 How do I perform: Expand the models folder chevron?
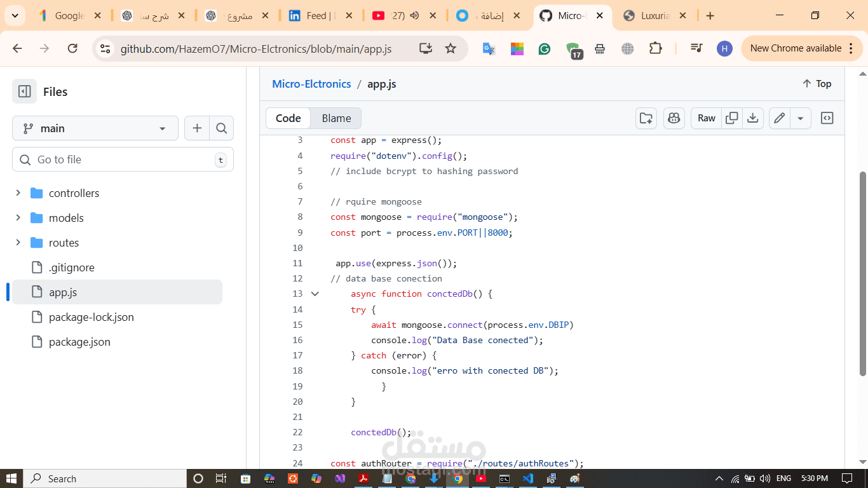18,217
